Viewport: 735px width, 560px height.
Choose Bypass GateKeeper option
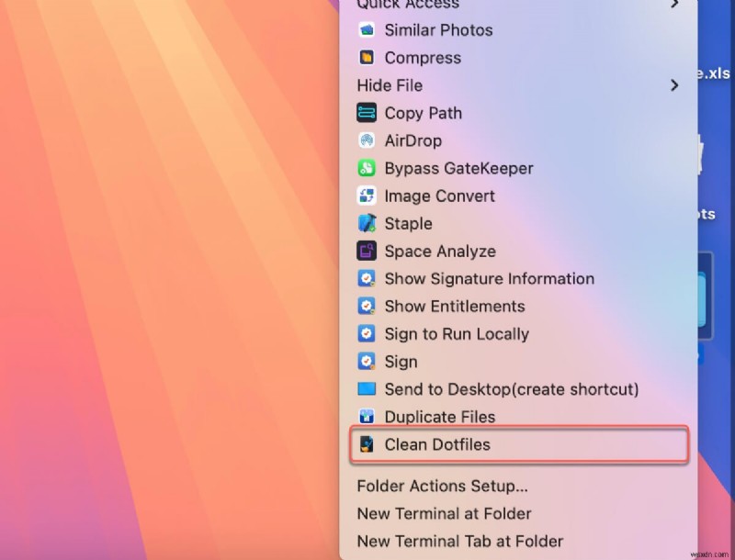(x=518, y=168)
